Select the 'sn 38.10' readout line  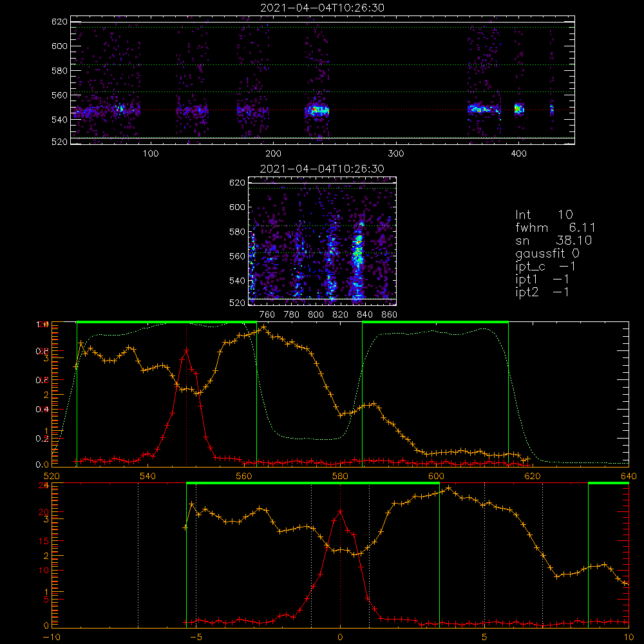click(554, 241)
